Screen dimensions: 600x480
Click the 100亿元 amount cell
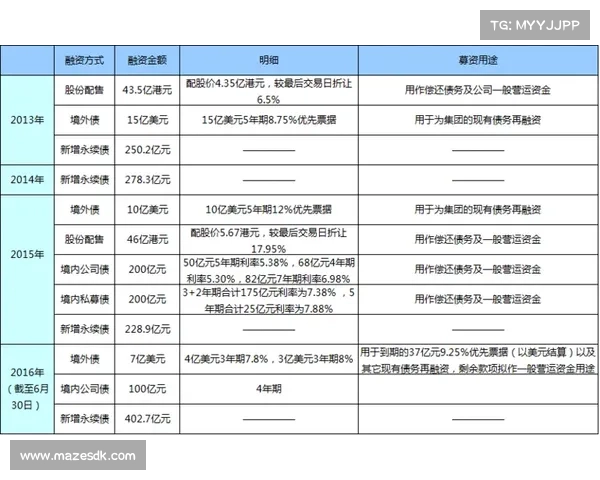click(147, 389)
